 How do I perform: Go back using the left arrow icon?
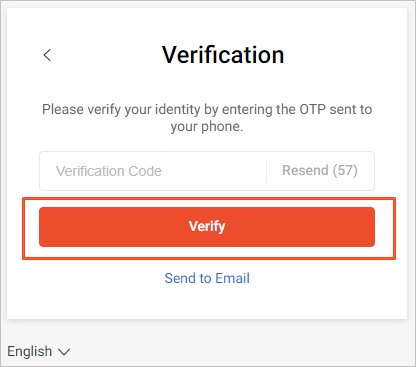tap(47, 55)
